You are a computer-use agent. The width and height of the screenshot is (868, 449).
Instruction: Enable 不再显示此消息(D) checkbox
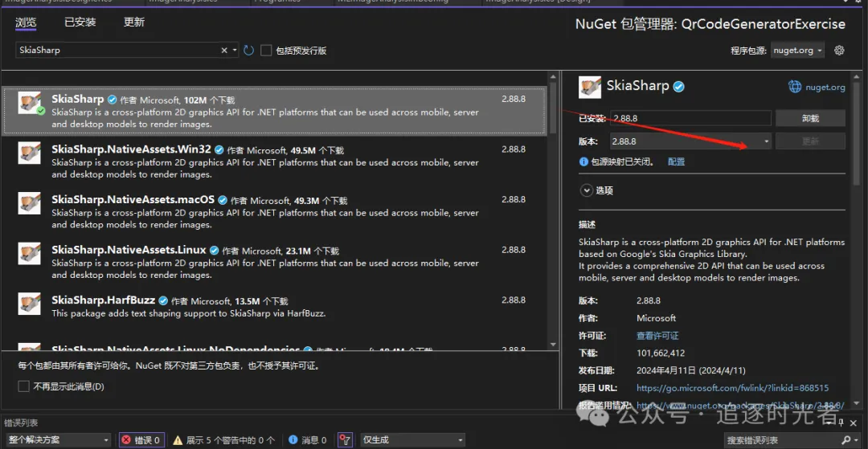(24, 386)
